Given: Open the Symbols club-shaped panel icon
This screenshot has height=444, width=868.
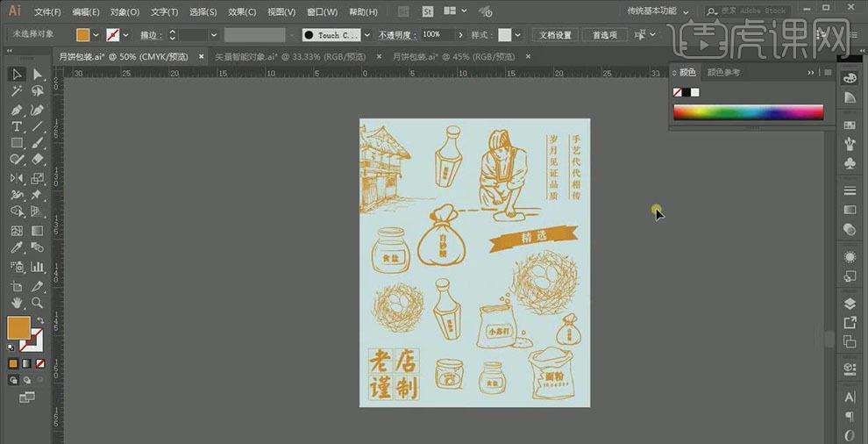Looking at the screenshot, I should pos(849,163).
